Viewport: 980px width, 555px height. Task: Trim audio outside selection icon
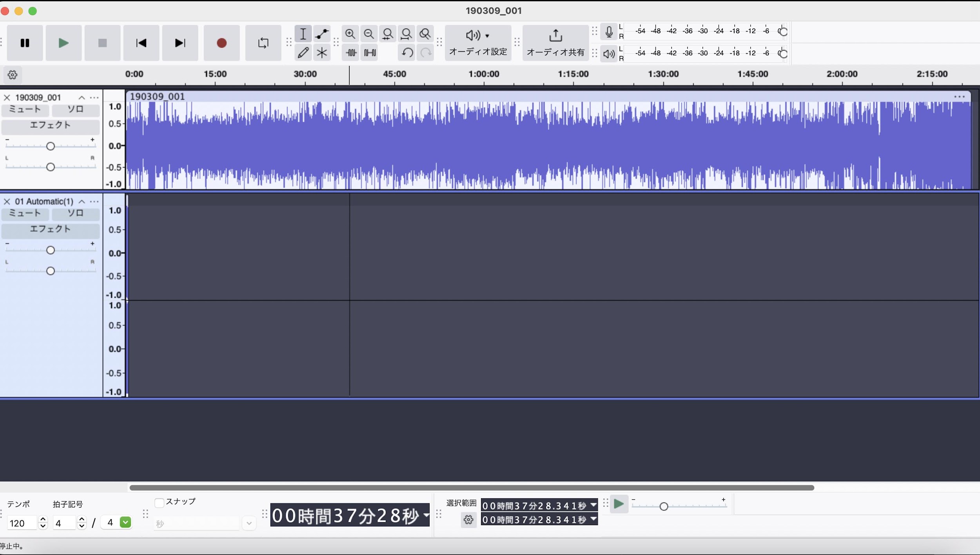[351, 53]
